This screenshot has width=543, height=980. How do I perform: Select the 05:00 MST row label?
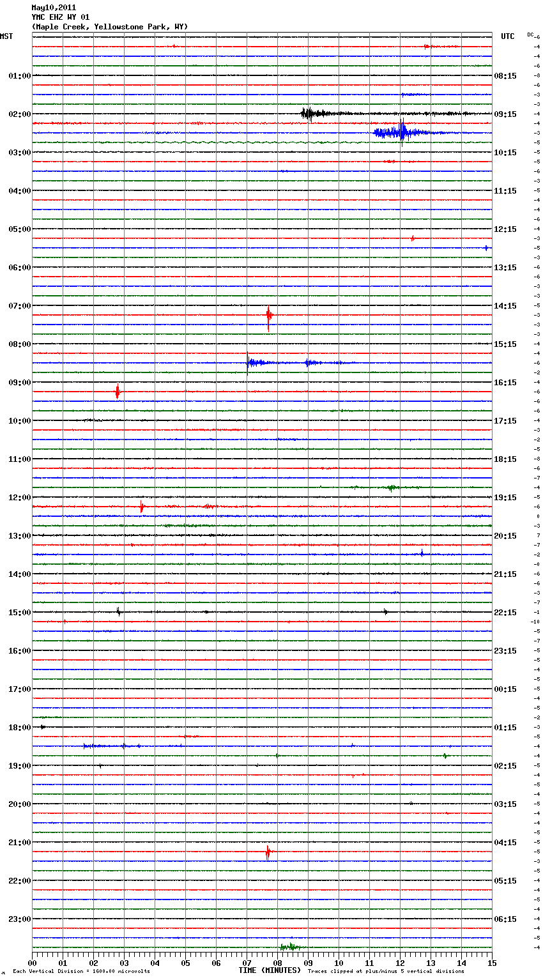click(x=20, y=229)
